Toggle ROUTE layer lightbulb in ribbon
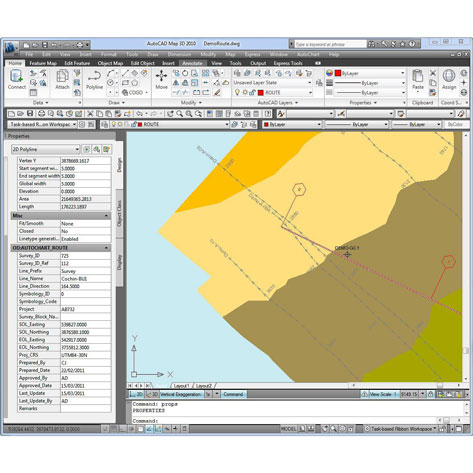Viewport: 473px width, 473px height. pyautogui.click(x=237, y=92)
